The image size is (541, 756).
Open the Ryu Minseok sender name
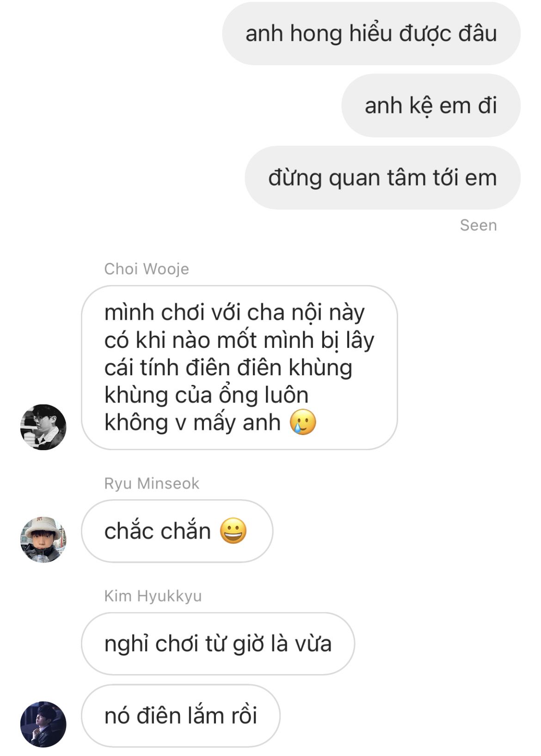tap(152, 483)
